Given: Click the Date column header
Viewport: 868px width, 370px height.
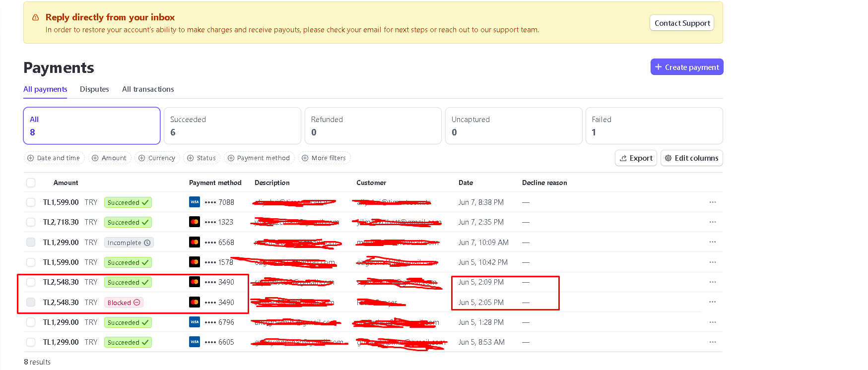Looking at the screenshot, I should (x=466, y=183).
